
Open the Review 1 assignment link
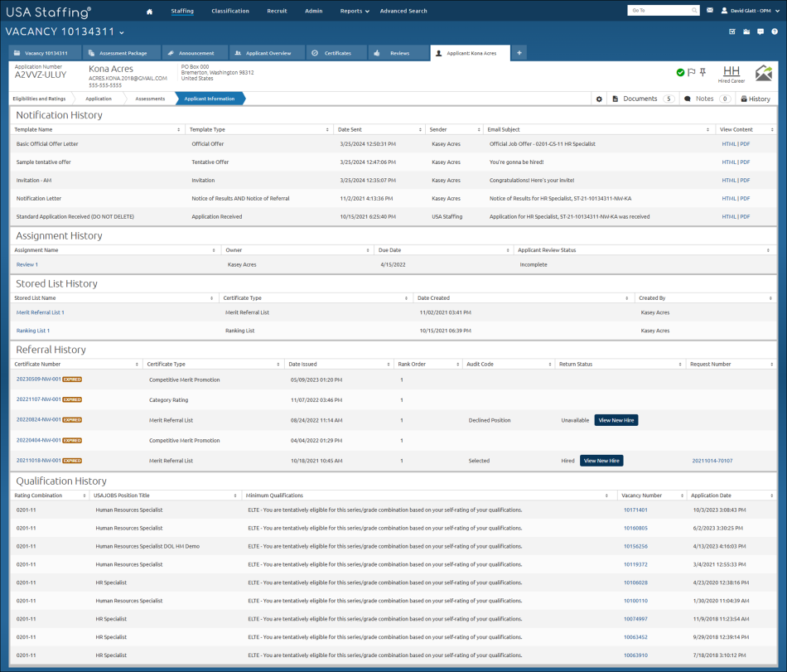pyautogui.click(x=27, y=265)
